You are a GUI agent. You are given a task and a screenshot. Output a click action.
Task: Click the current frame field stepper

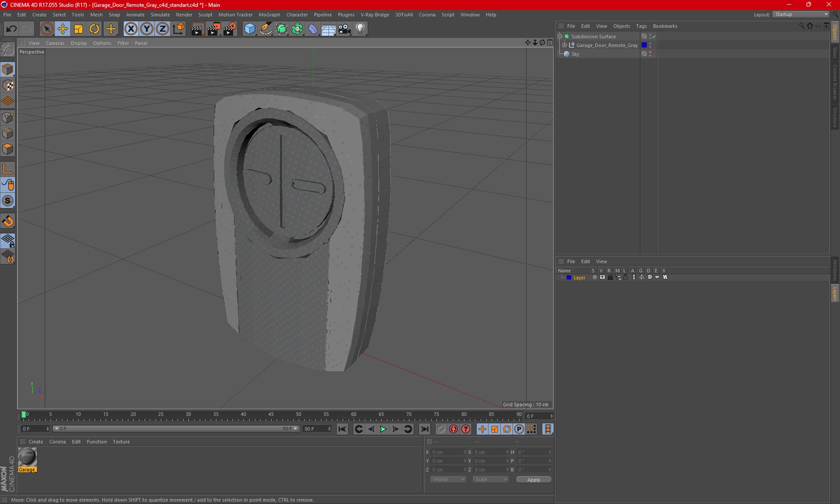click(x=551, y=416)
